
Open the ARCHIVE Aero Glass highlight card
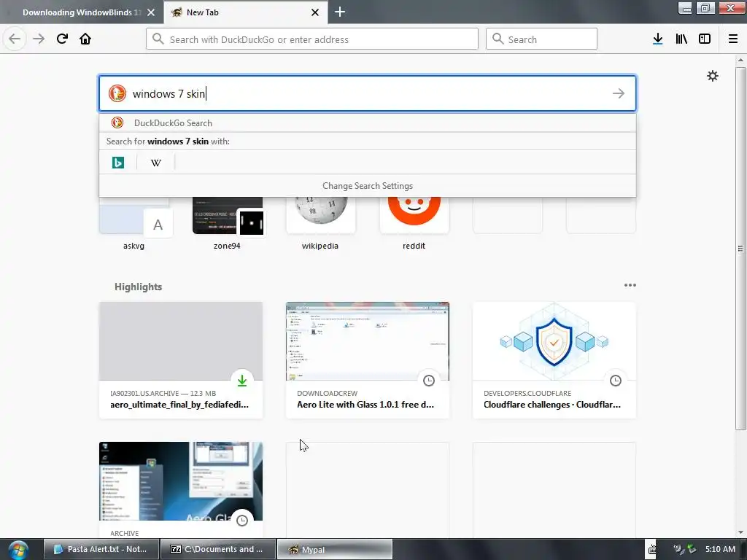[x=181, y=489]
